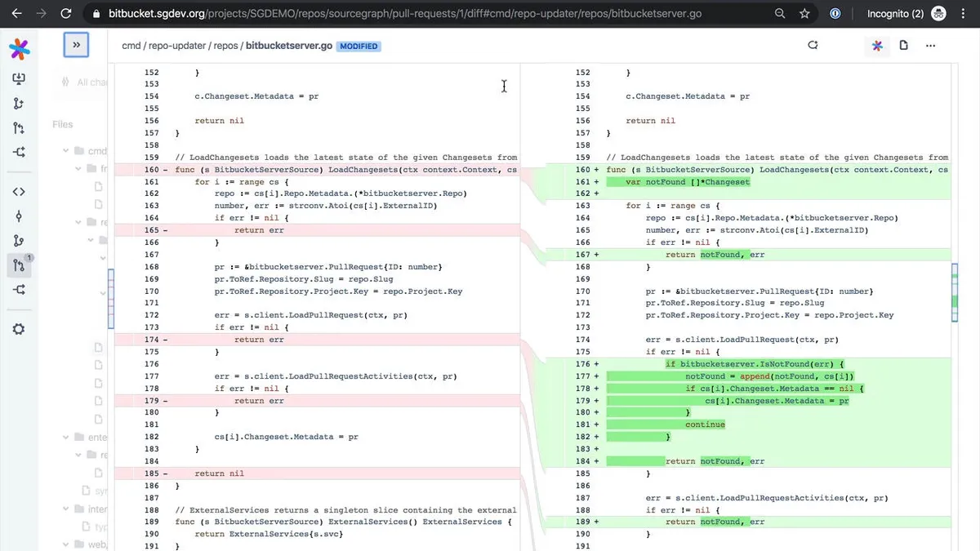This screenshot has width=980, height=551.
Task: Click the Sourcegraph logo in the sidebar
Action: click(19, 48)
